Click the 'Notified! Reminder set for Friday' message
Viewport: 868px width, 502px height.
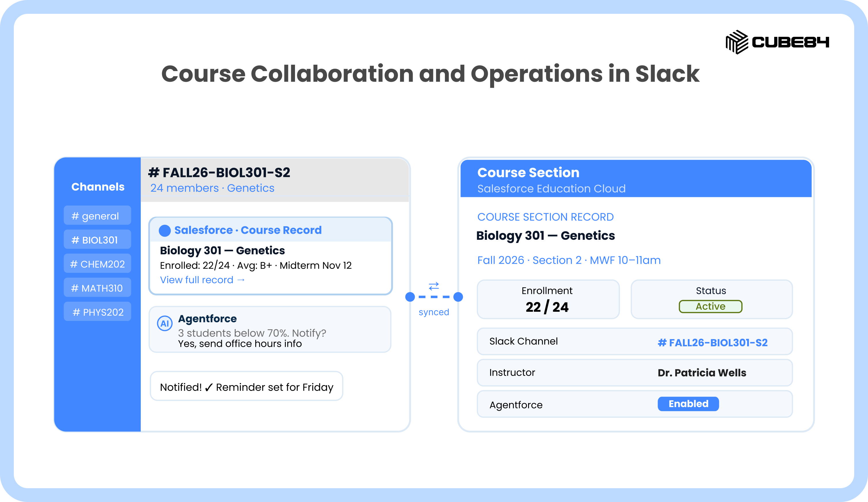[x=247, y=386]
